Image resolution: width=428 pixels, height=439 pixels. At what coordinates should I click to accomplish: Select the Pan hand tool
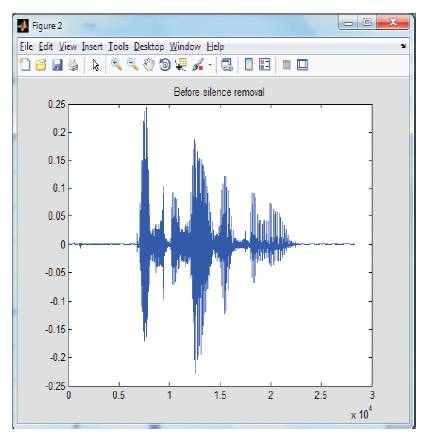click(149, 65)
